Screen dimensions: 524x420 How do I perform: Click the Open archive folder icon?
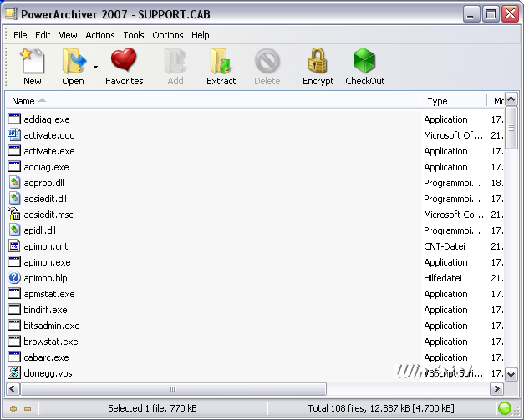click(74, 61)
